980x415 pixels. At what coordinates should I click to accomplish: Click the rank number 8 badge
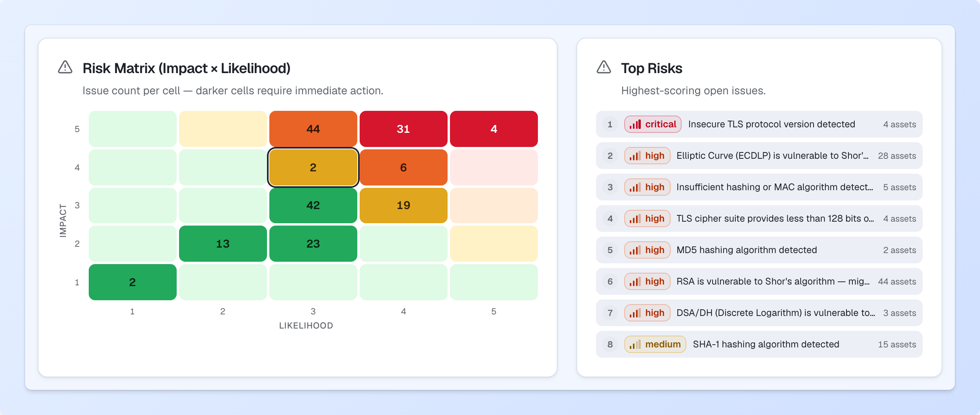(x=610, y=344)
